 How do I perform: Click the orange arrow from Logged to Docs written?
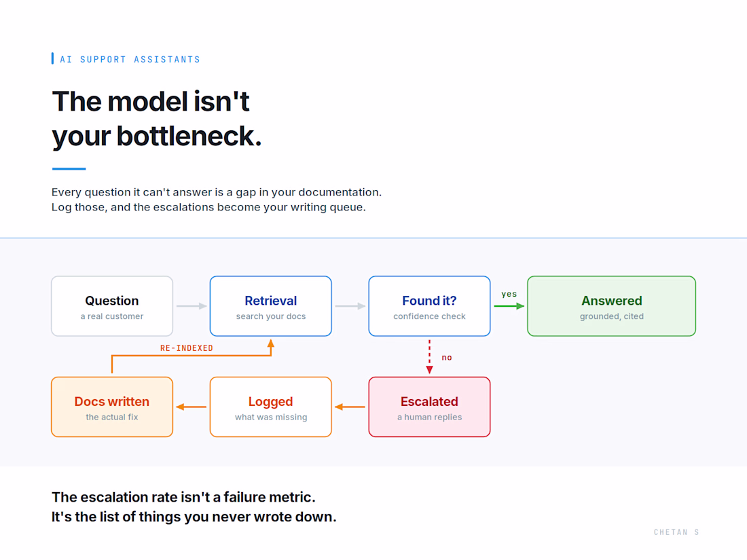[192, 407]
